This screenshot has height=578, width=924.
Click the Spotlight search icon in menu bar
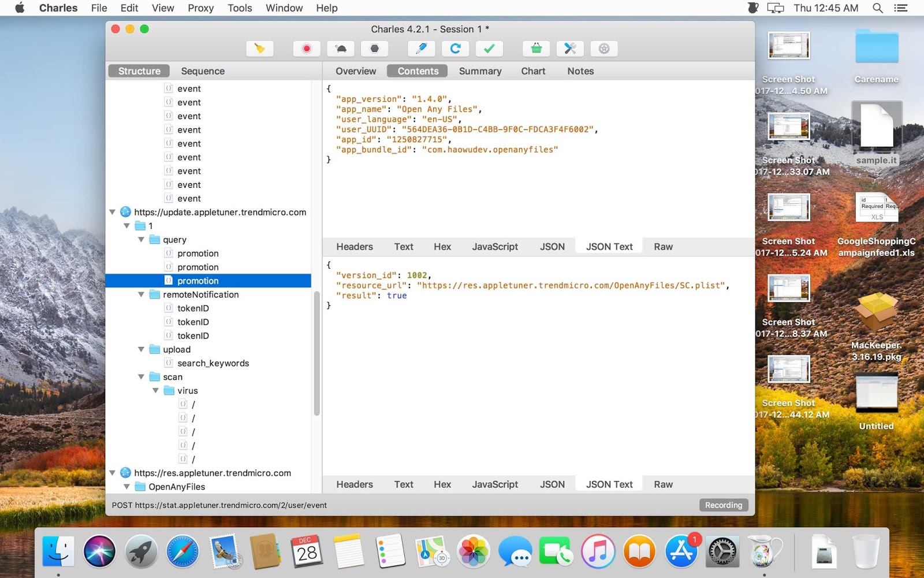coord(877,8)
